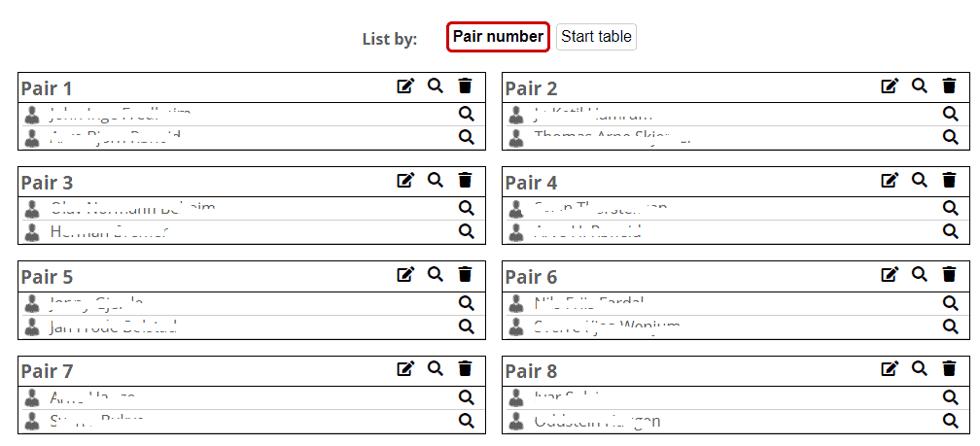Click the trash icon for Pair 1
Screen dimensions: 980x446
(x=465, y=86)
